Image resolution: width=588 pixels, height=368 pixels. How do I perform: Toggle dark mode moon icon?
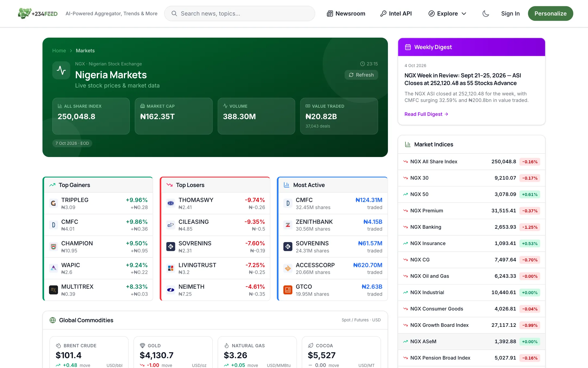point(486,14)
